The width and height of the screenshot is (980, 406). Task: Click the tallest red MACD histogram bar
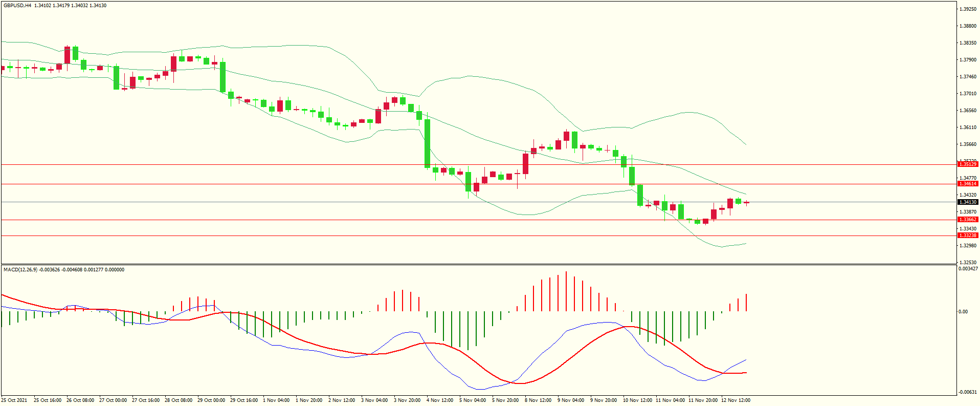pyautogui.click(x=566, y=291)
